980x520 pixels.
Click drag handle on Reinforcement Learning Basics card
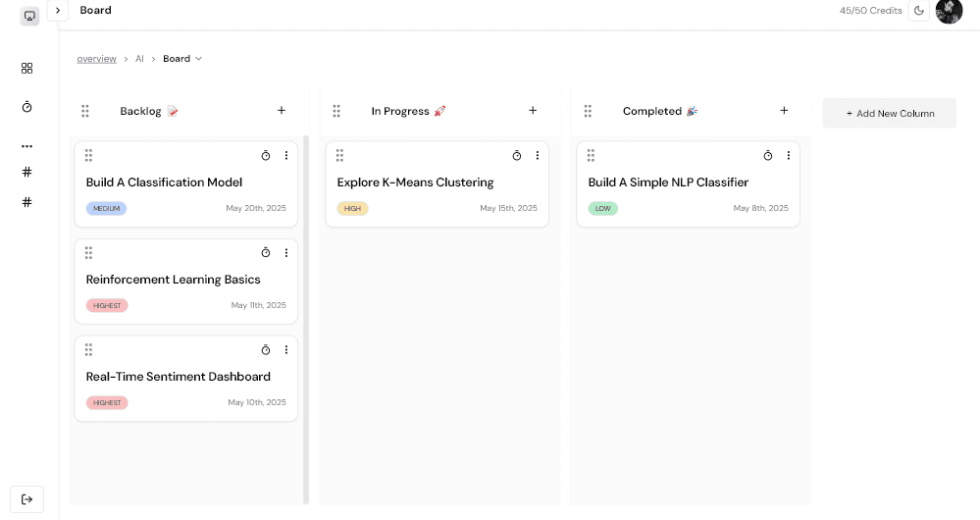coord(88,252)
